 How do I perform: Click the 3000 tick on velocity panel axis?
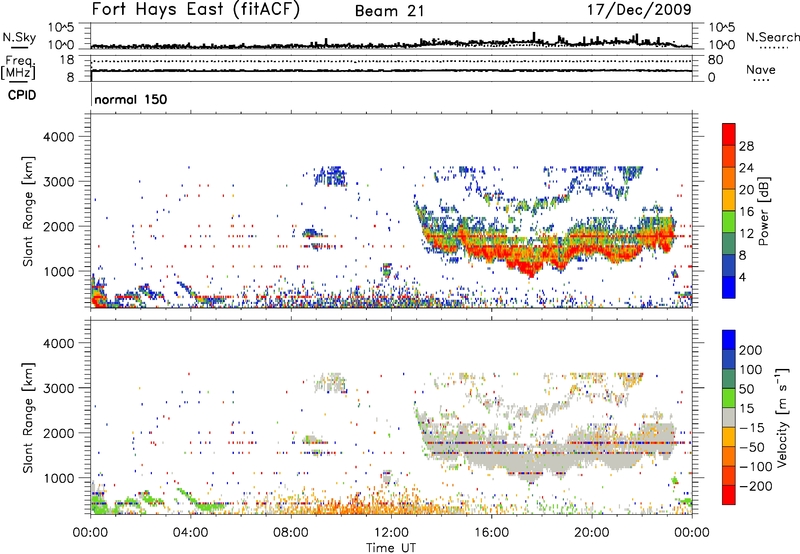[58, 388]
